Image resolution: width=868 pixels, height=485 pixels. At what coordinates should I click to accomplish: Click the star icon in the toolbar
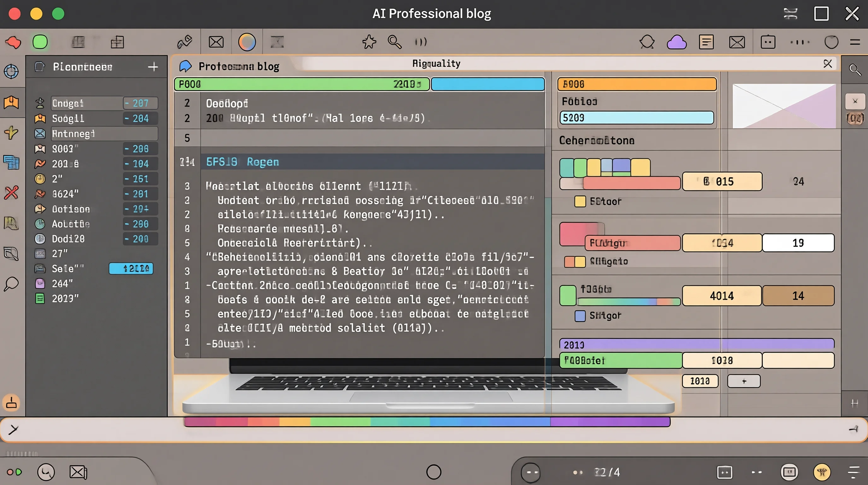pos(369,42)
